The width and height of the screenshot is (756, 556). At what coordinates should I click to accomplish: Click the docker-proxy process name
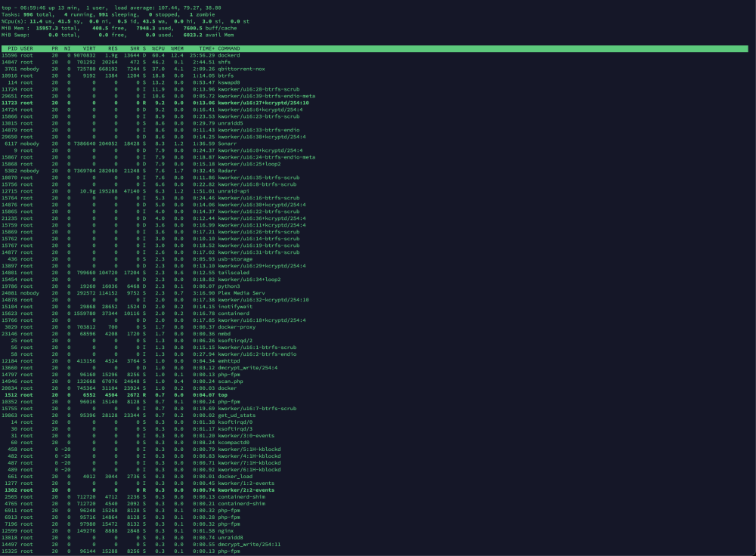(237, 327)
